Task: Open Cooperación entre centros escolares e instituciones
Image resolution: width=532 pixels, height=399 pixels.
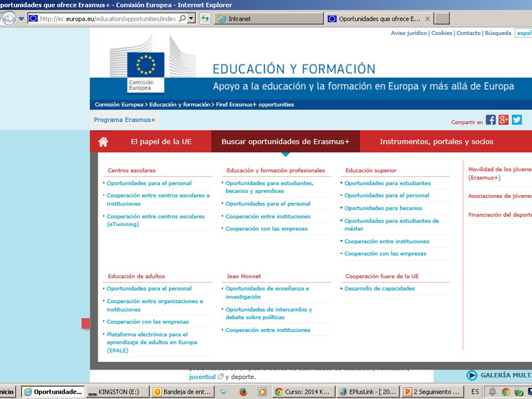Action: (158, 199)
